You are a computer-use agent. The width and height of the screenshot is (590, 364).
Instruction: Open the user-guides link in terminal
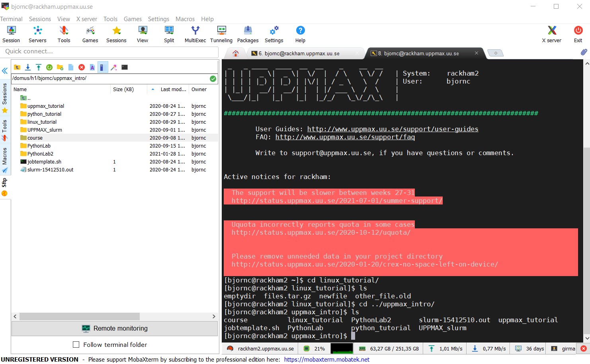[x=393, y=129]
